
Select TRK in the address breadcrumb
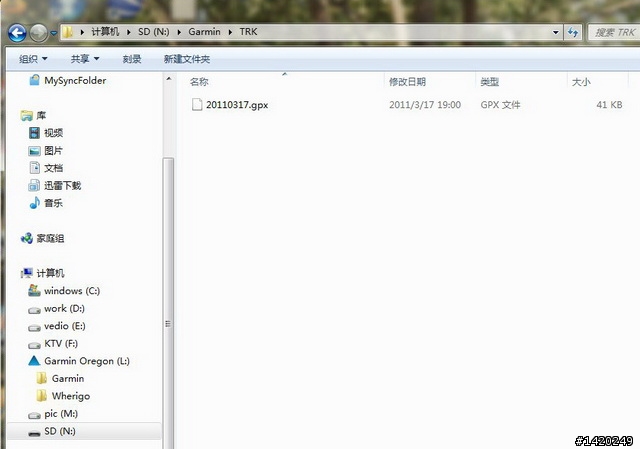pos(248,32)
